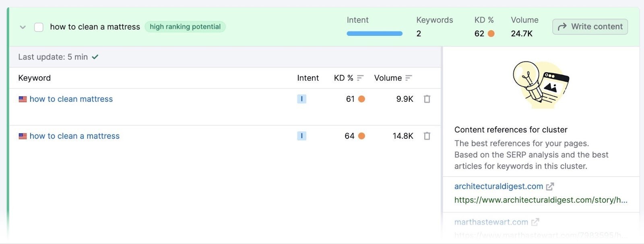Open the marthastewart.com reference link
The height and width of the screenshot is (244, 644).
(x=491, y=222)
